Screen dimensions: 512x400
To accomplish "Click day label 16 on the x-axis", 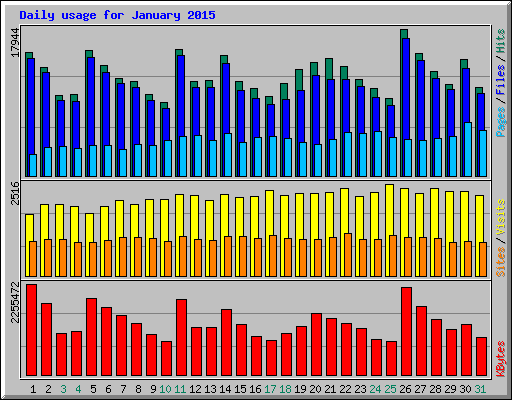I will tap(255, 389).
